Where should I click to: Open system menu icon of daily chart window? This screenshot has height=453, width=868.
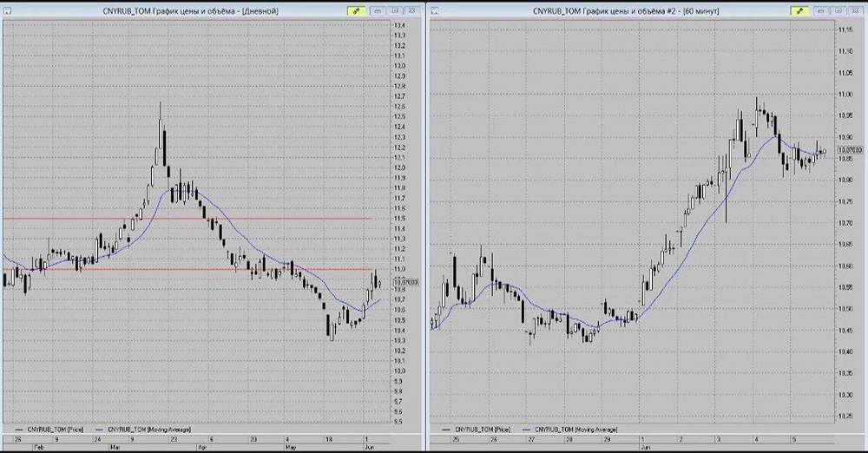(x=7, y=10)
